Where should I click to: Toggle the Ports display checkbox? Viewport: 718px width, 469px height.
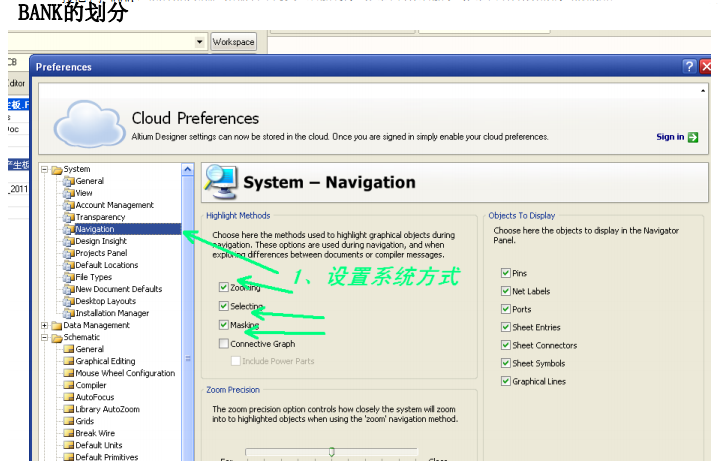[x=506, y=309]
